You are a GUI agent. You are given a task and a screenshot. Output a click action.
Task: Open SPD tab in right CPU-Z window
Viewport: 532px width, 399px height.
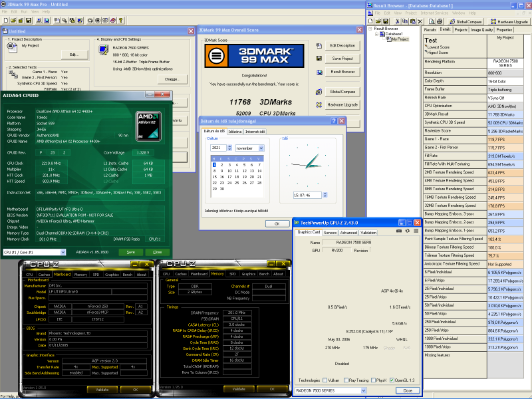233,274
